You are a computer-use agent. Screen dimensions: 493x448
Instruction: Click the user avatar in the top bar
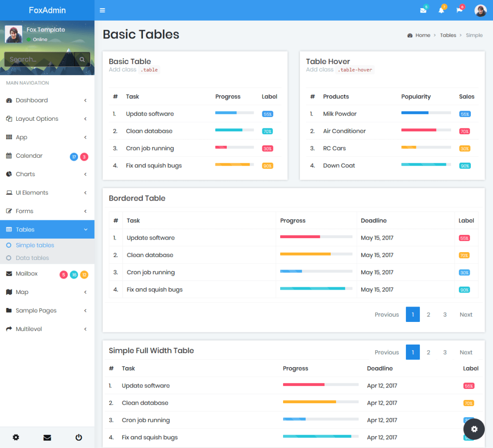click(x=480, y=10)
